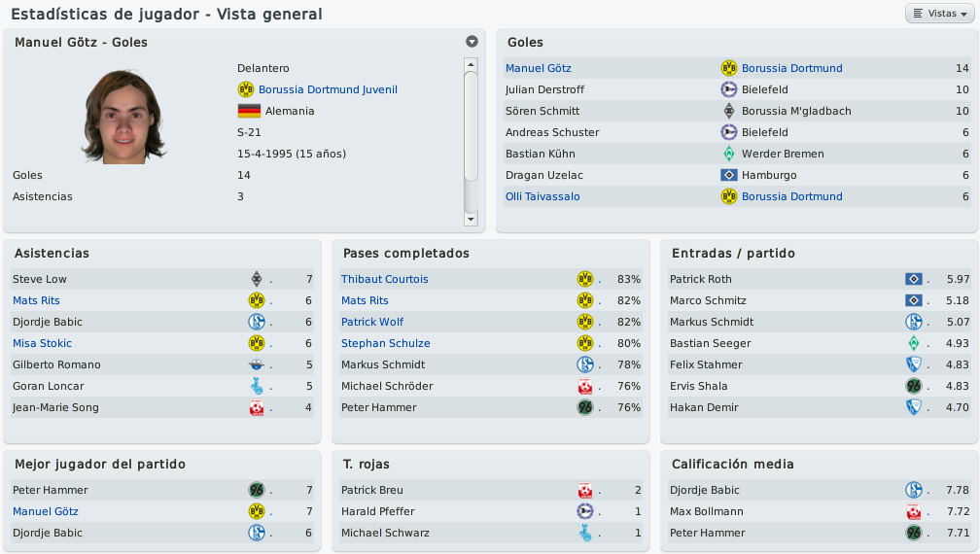Open Stephan Schulze link in Pases completados

(x=386, y=343)
